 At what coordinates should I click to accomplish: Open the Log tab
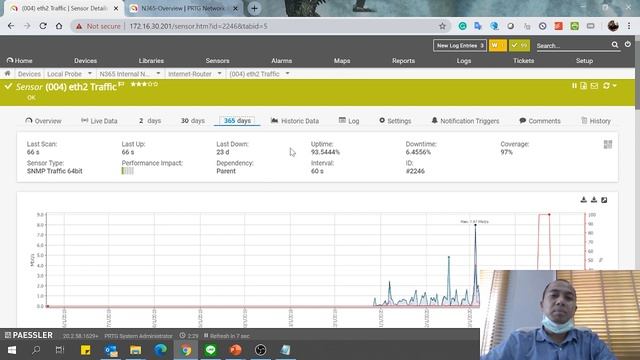click(349, 121)
